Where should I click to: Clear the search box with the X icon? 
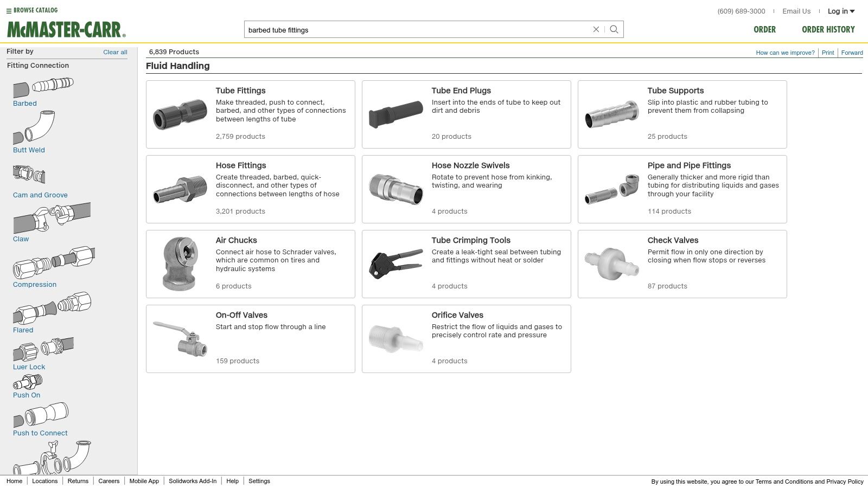click(x=596, y=29)
